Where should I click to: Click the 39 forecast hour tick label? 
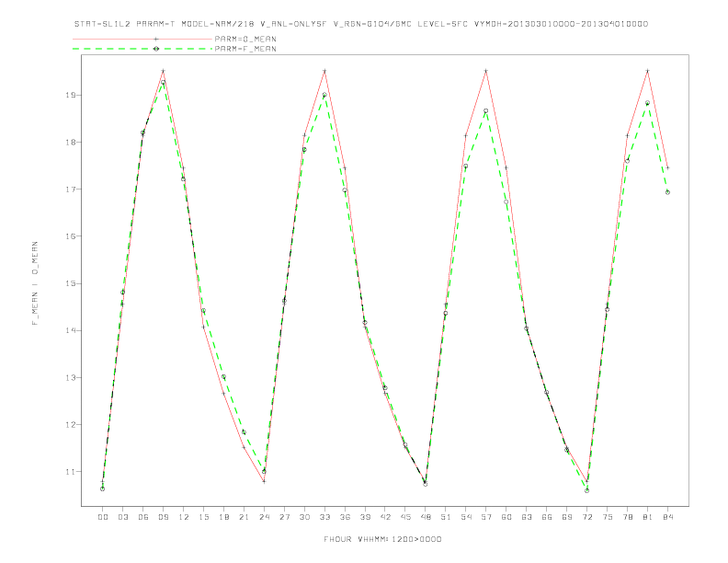365,517
